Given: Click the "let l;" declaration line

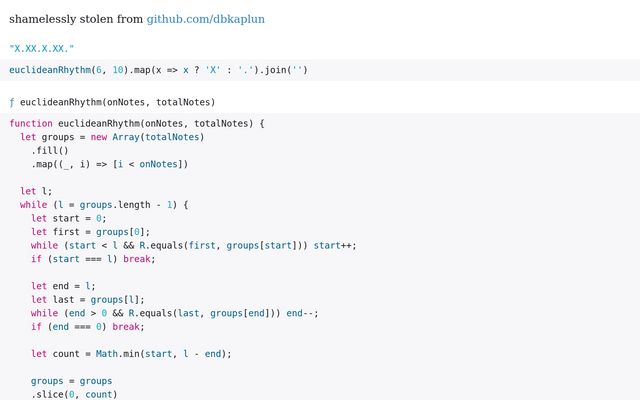Looking at the screenshot, I should [x=36, y=191].
